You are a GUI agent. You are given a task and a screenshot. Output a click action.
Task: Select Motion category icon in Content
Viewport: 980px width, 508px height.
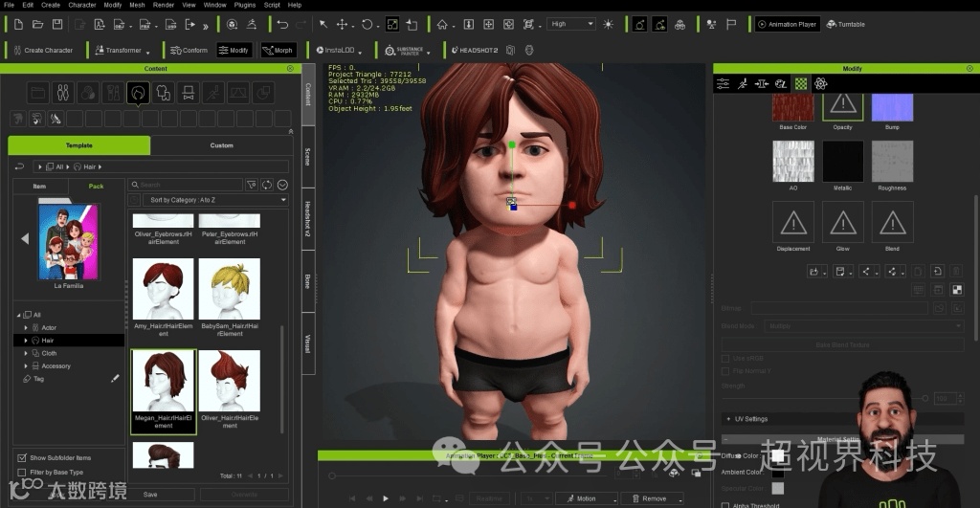coord(213,93)
